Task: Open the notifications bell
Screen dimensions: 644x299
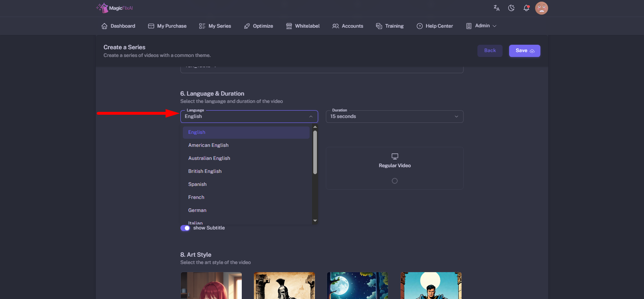Action: coord(526,8)
